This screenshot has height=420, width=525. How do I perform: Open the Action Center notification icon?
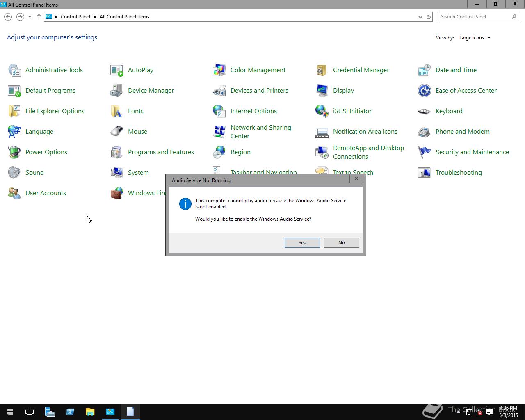[x=489, y=412]
